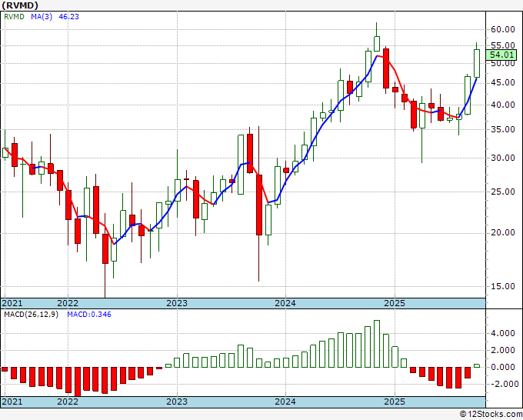Click 2022 on the price chart timeline
523x420 pixels.
[x=68, y=303]
